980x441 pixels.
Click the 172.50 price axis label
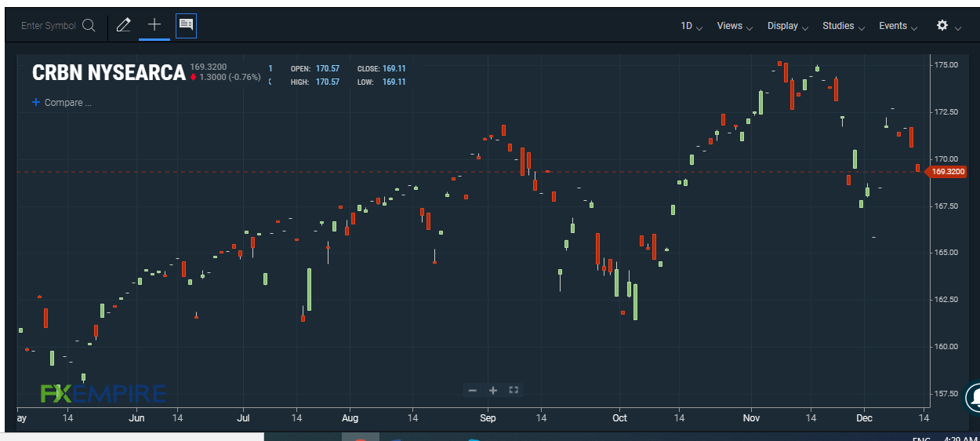click(x=947, y=112)
